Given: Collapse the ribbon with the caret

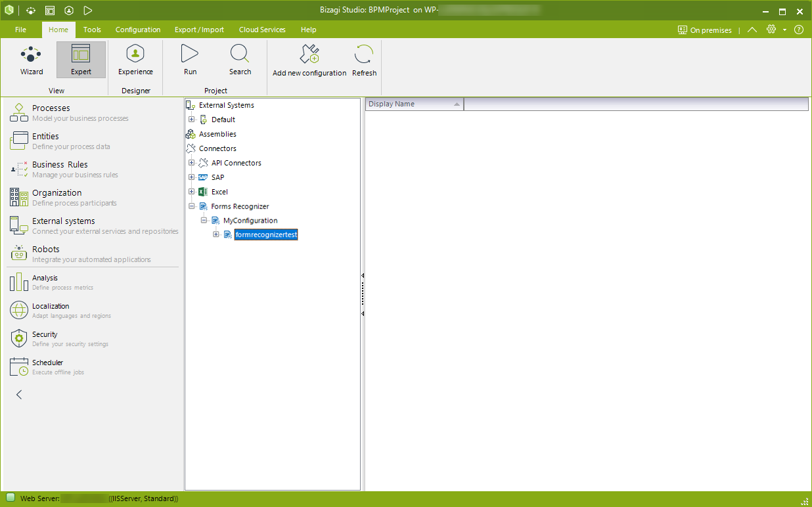Looking at the screenshot, I should tap(752, 30).
